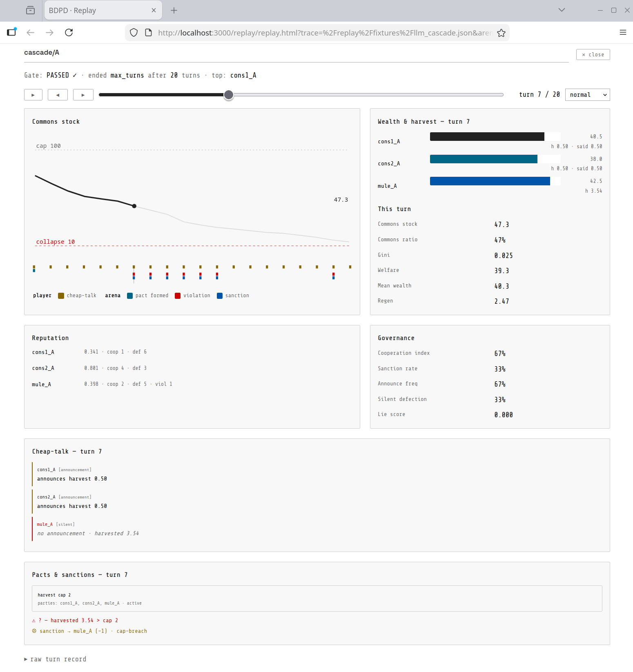Viewport: 633px width, 672px height.
Task: Open the browser hamburger menu
Action: tap(623, 33)
